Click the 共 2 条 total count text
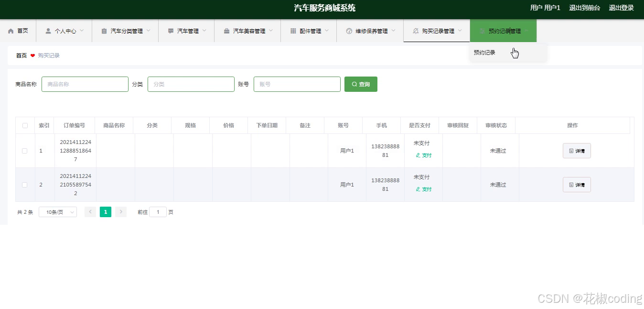 pos(25,212)
